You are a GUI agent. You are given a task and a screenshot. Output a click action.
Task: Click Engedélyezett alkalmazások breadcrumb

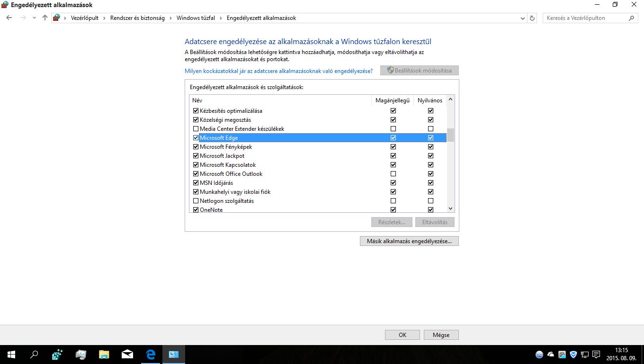(x=261, y=18)
